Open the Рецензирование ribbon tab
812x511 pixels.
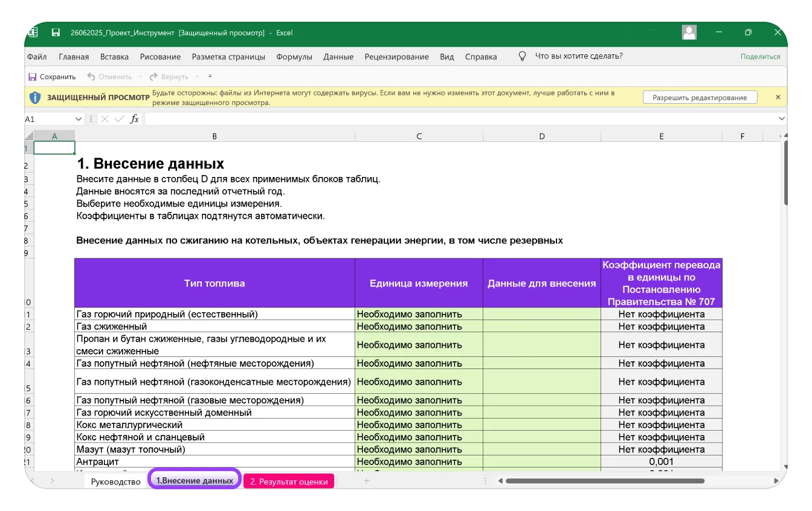(x=397, y=57)
